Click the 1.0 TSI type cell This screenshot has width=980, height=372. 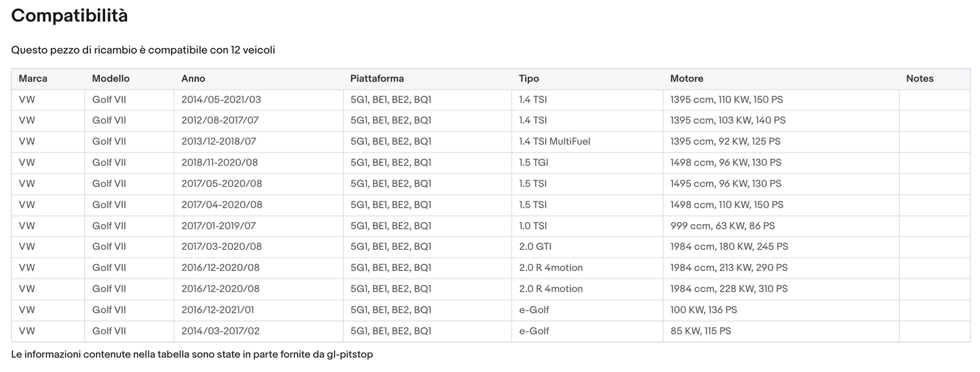[x=533, y=226]
